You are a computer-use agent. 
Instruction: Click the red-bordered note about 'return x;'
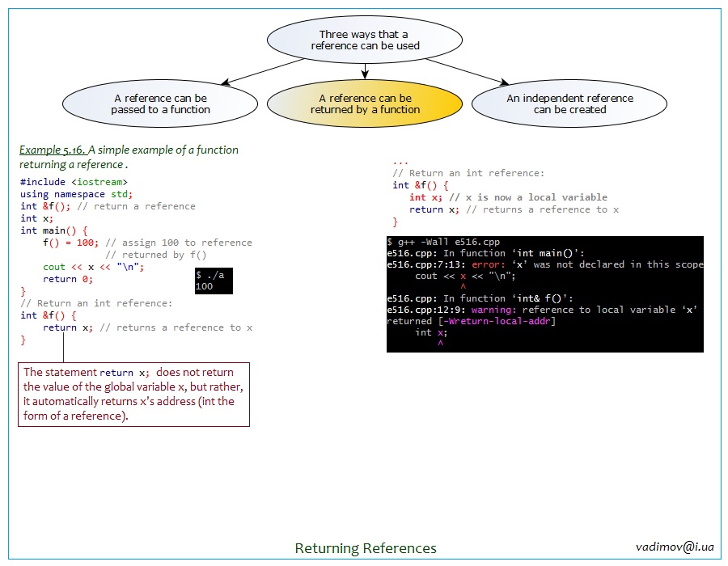pos(133,395)
